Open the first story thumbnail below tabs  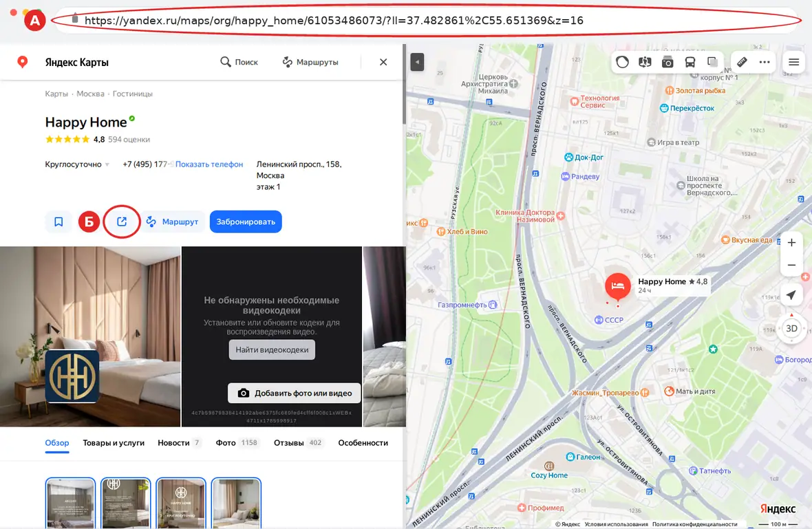70,503
